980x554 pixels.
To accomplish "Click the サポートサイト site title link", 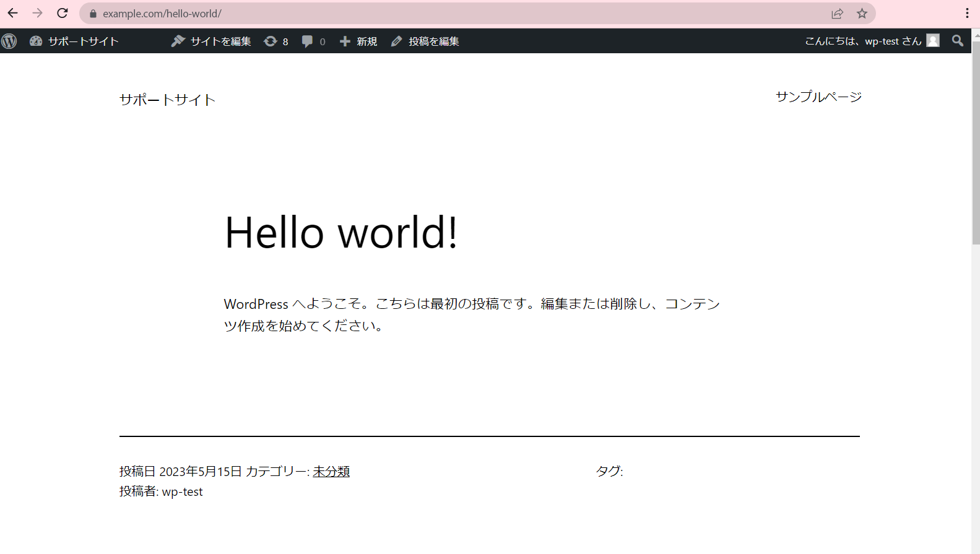I will pos(167,100).
